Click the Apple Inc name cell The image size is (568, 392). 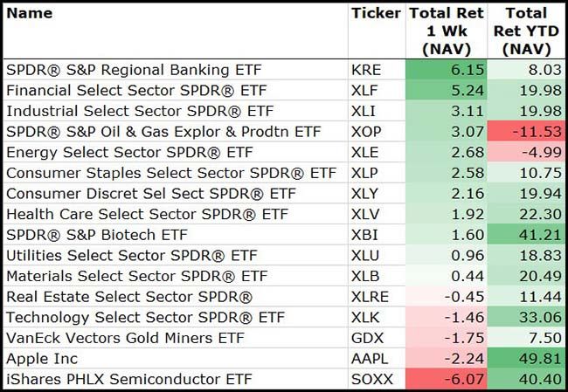point(42,358)
